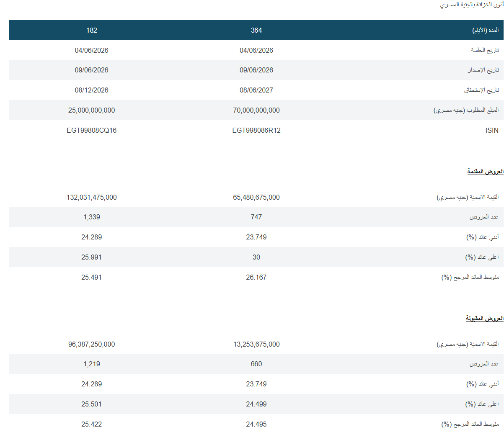Click the page title "أذون الخزانة بالجنيه المصري"
504x445 pixels.
point(472,5)
